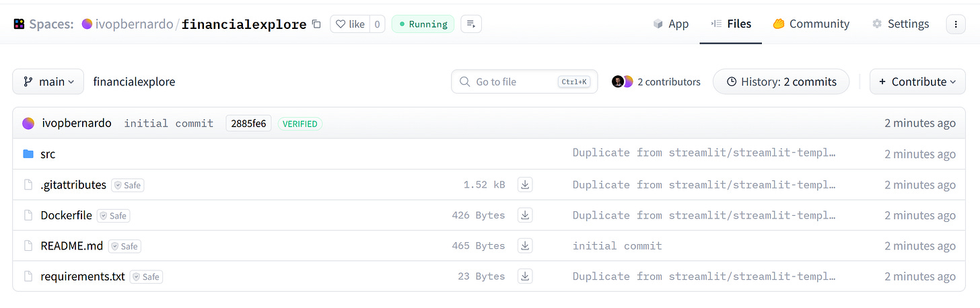Click the 465 Bytes size of README.md

[479, 245]
